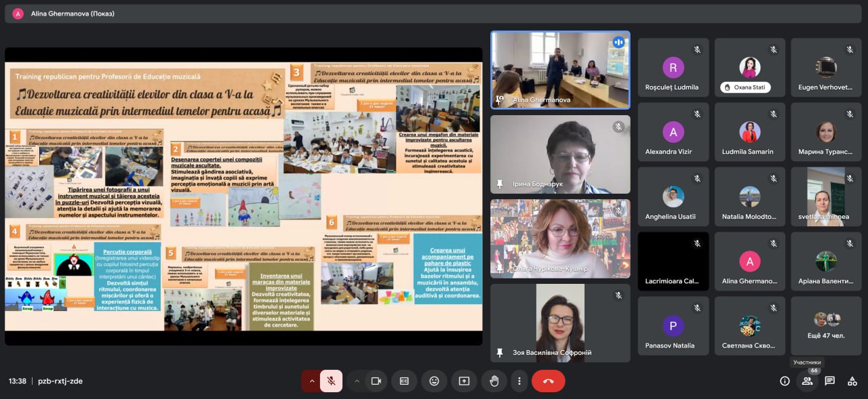Open the meeting details info icon
The image size is (868, 399).
(x=785, y=381)
